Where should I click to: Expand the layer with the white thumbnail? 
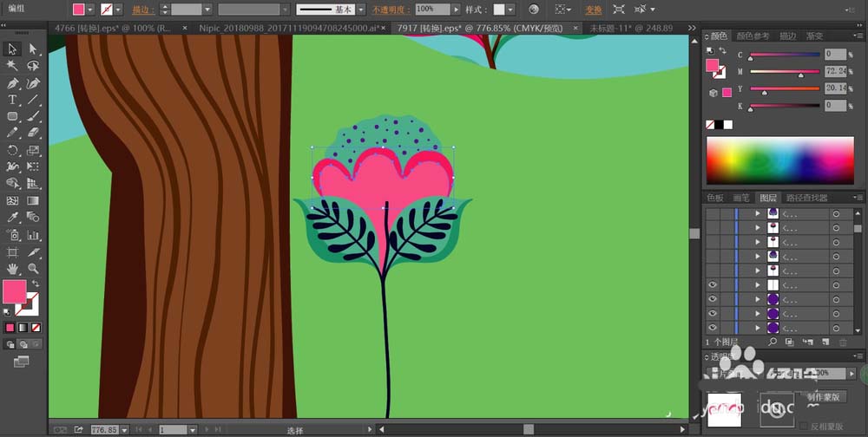pos(758,285)
